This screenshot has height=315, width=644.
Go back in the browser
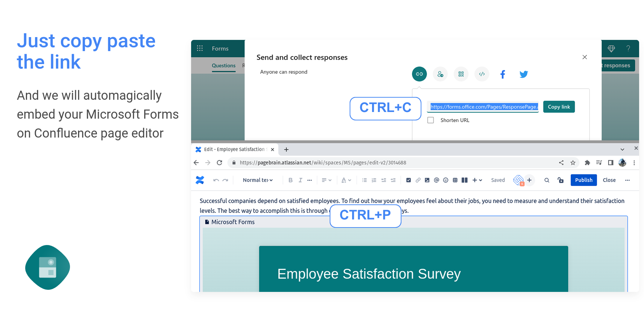tap(196, 163)
